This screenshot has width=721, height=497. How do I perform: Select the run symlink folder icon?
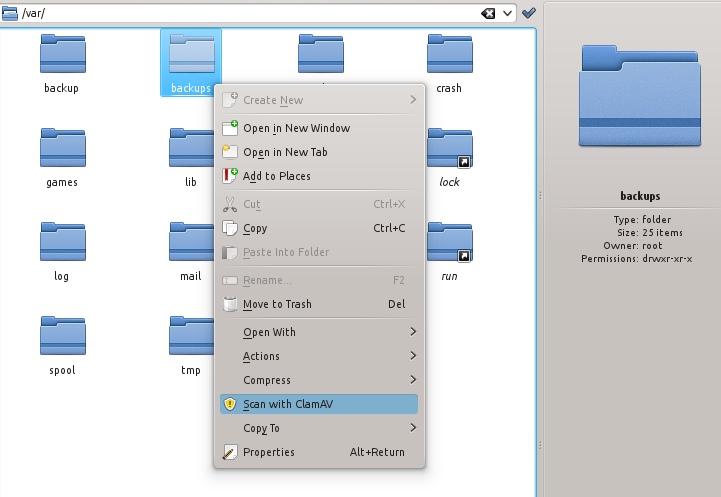[450, 243]
